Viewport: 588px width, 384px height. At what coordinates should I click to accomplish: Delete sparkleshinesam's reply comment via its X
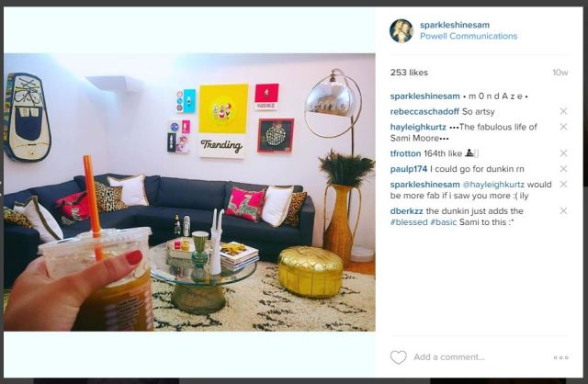563,184
